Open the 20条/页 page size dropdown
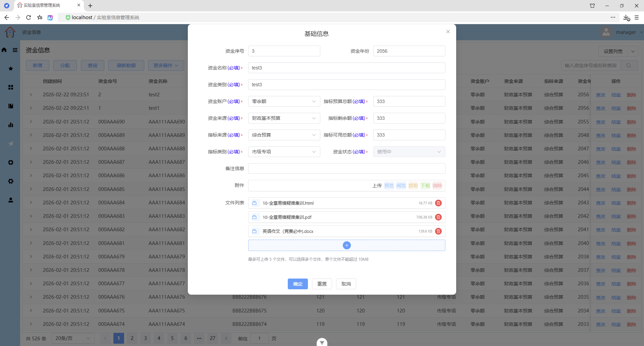 pyautogui.click(x=73, y=338)
